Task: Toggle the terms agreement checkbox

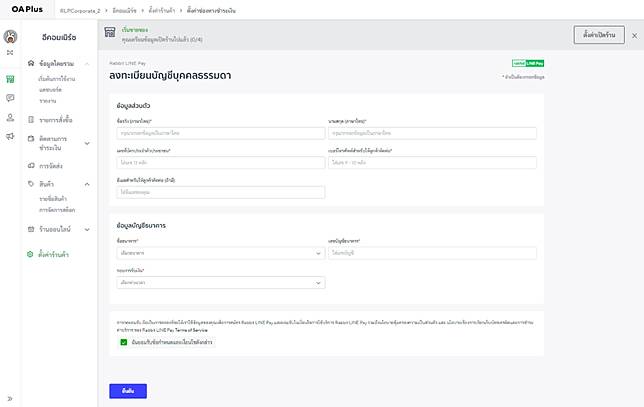Action: point(123,342)
